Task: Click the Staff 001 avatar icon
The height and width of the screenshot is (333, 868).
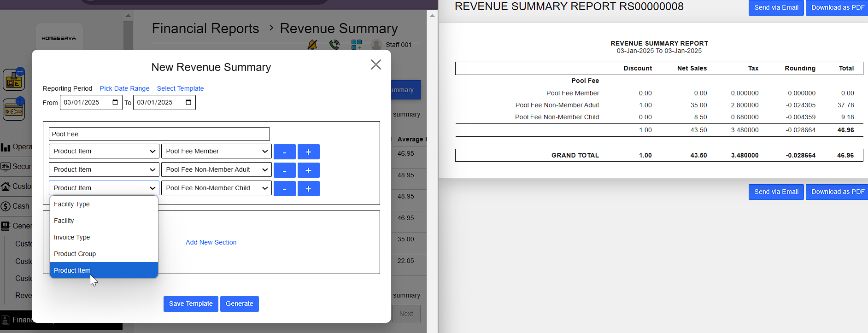Action: click(376, 45)
